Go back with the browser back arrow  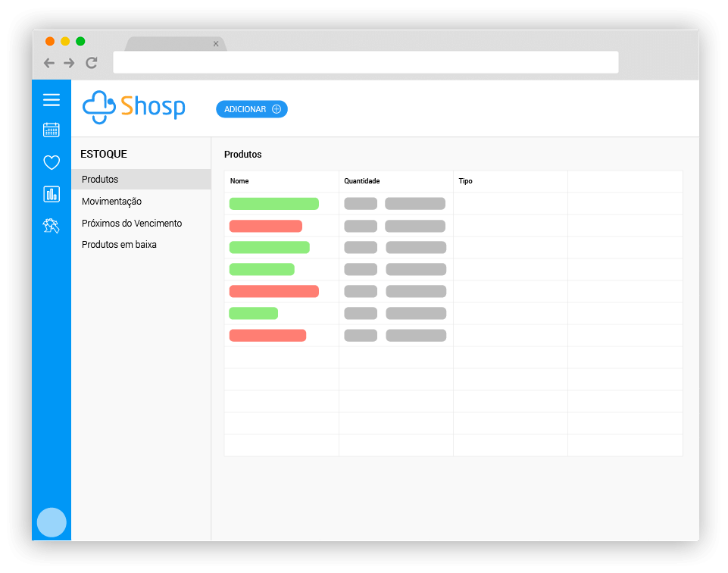click(x=49, y=63)
